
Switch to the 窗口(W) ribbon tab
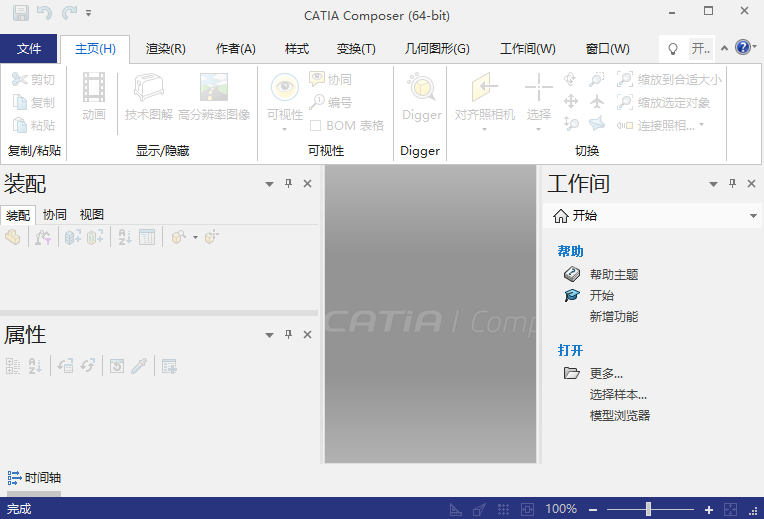608,49
